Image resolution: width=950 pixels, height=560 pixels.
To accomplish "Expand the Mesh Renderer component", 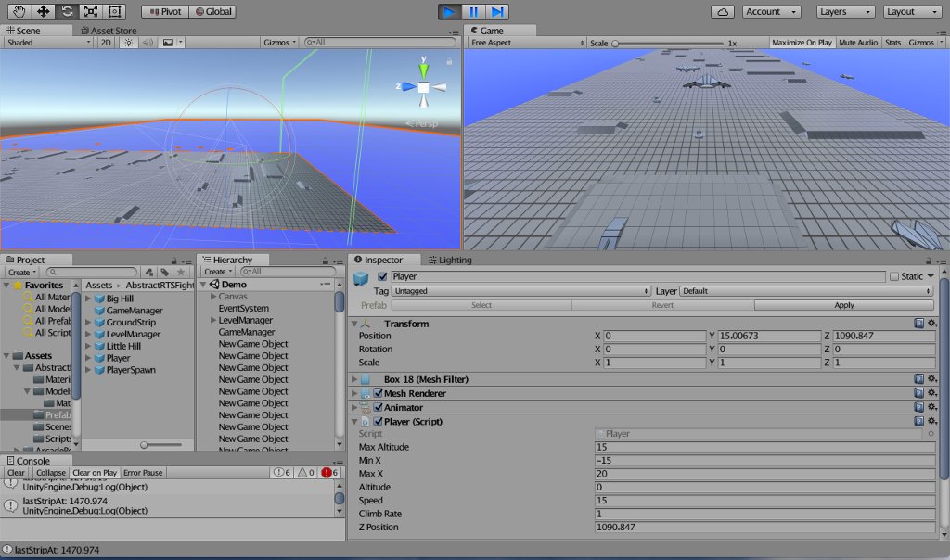I will [354, 393].
